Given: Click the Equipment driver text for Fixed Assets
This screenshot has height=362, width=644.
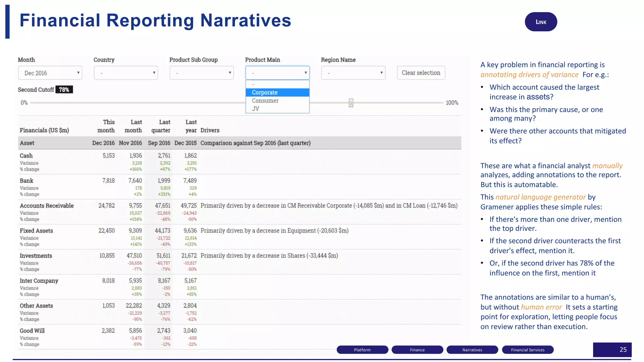Looking at the screenshot, I should [x=275, y=231].
